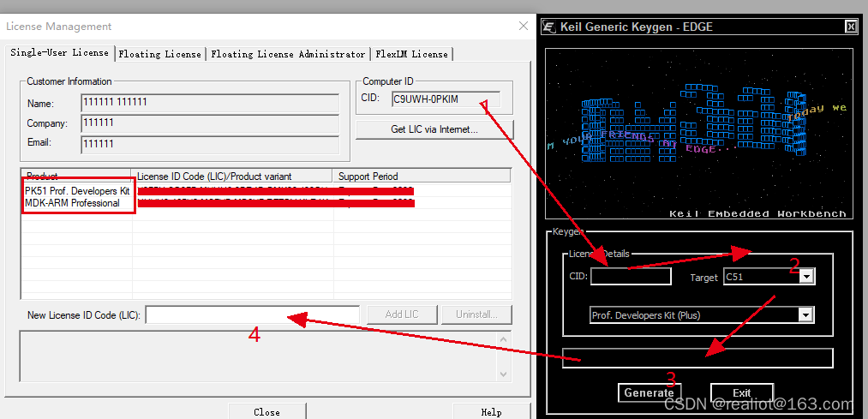This screenshot has width=868, height=419.
Task: Click the CID input in the Keygen window
Action: (x=631, y=276)
